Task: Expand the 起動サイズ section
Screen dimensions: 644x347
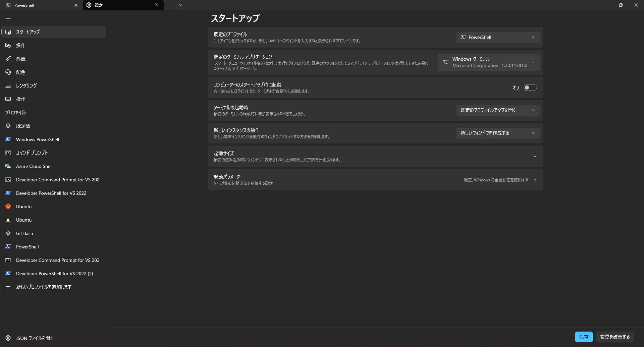Action: point(375,156)
